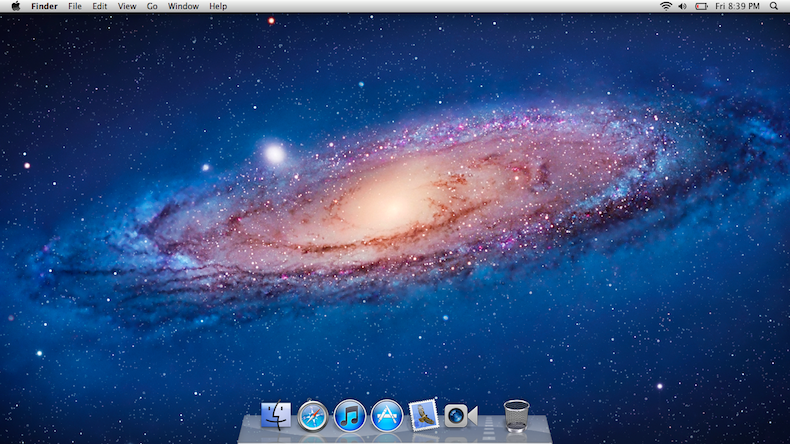Screen dimensions: 790x444
Task: Launch iTunes from the Dock
Action: click(350, 416)
